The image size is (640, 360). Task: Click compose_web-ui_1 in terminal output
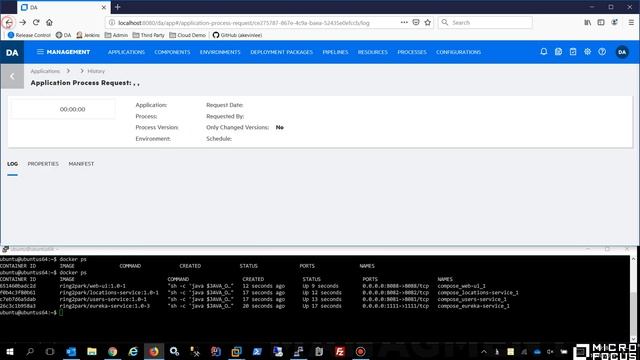[462, 286]
